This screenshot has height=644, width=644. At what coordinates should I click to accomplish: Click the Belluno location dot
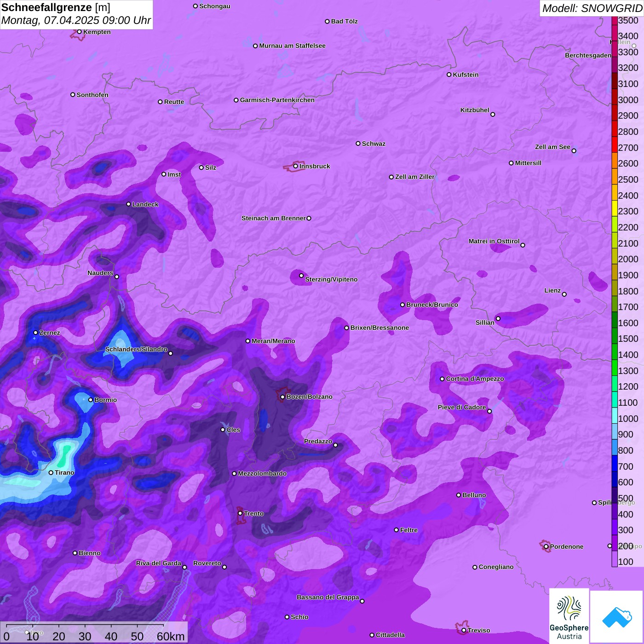[459, 495]
